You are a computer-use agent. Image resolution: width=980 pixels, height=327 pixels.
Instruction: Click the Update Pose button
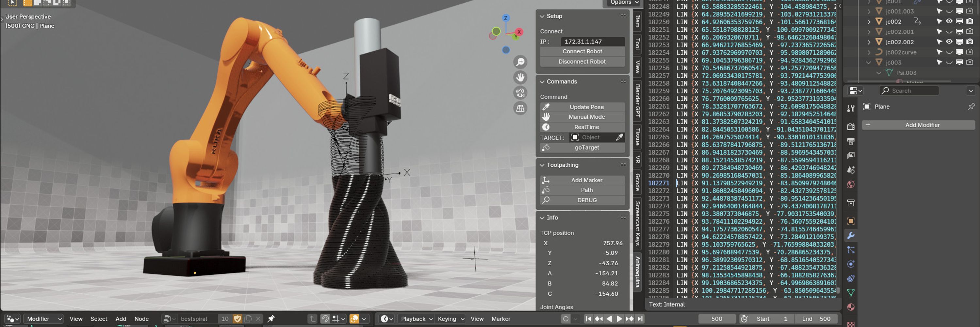582,107
